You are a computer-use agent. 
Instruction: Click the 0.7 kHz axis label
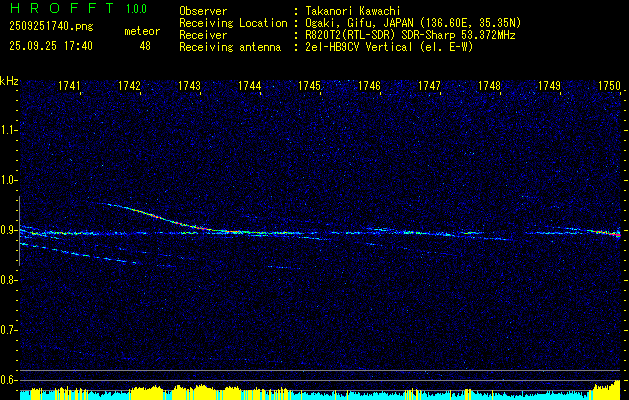[9, 330]
